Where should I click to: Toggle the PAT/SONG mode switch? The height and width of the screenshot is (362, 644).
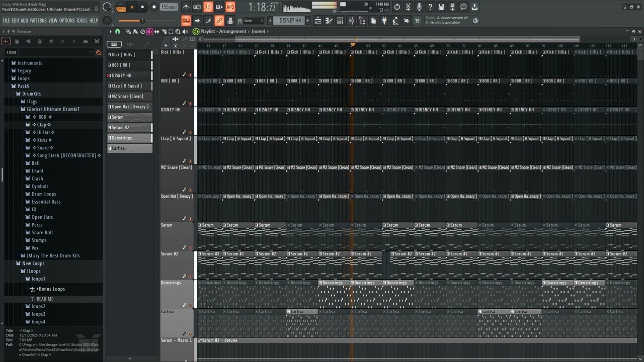[121, 7]
